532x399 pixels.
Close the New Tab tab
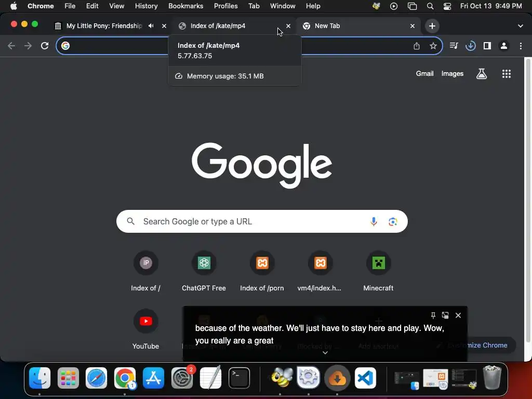(413, 26)
